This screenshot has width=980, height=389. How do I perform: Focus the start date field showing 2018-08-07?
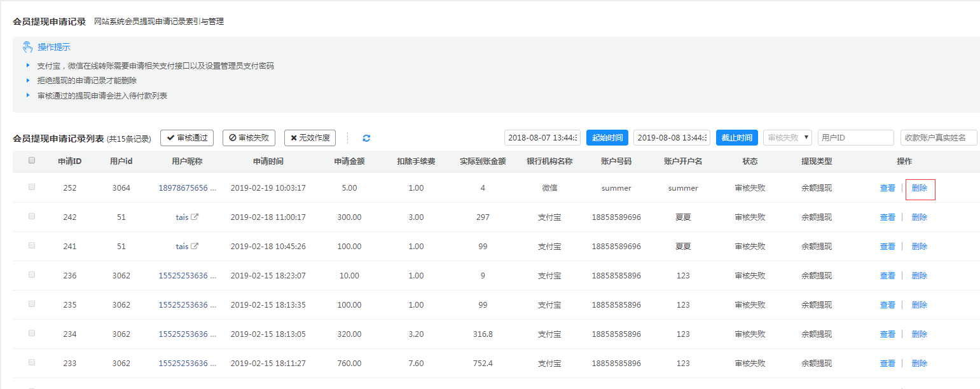pyautogui.click(x=542, y=138)
